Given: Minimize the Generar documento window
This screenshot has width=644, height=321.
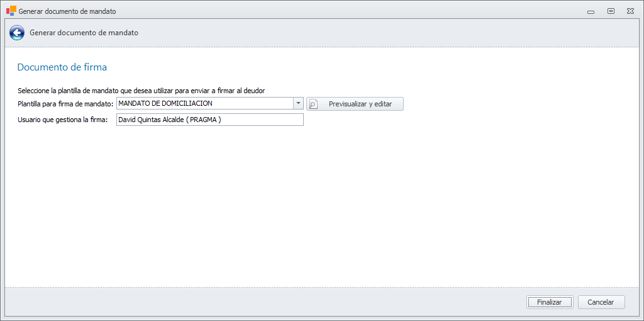Looking at the screenshot, I should (591, 11).
